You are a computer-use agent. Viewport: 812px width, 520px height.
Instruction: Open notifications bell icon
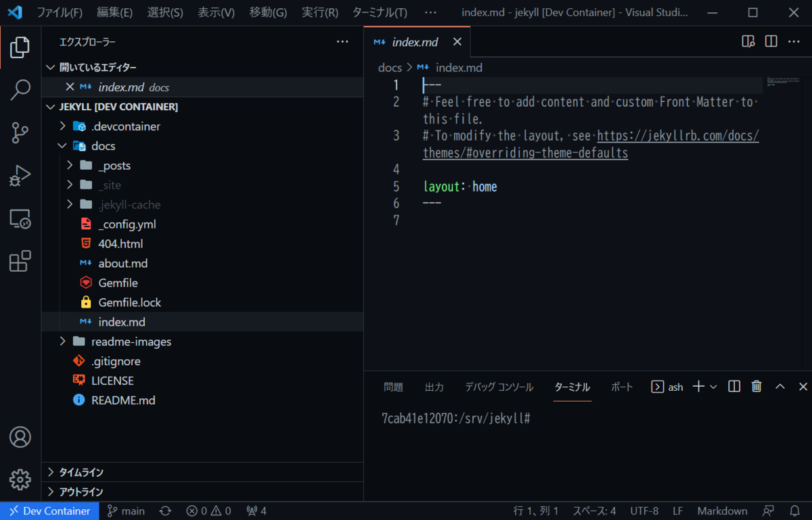(795, 511)
